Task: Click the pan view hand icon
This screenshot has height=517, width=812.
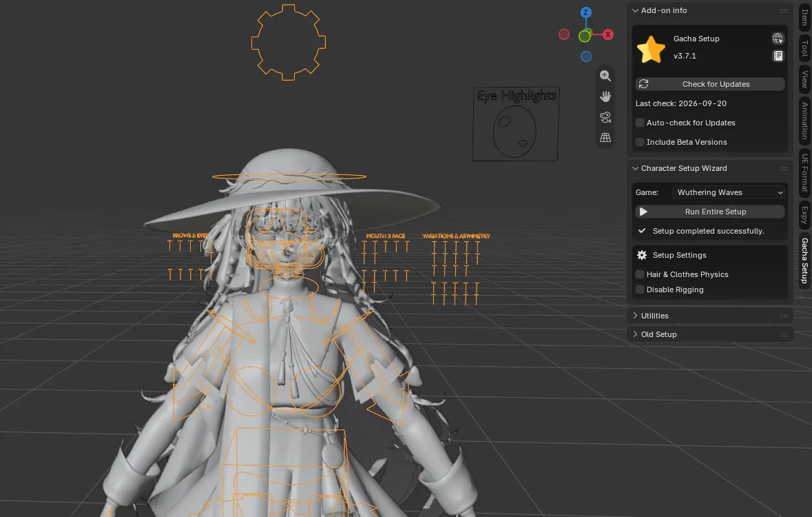Action: click(605, 97)
